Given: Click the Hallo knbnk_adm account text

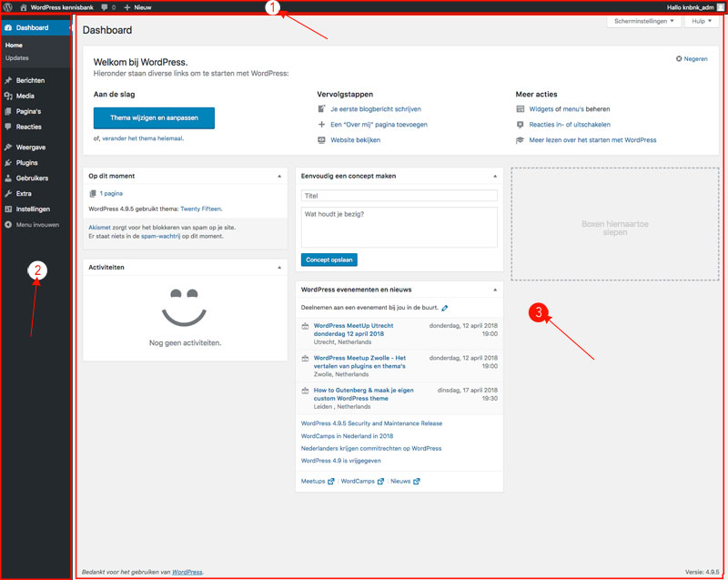Looking at the screenshot, I should tap(691, 7).
